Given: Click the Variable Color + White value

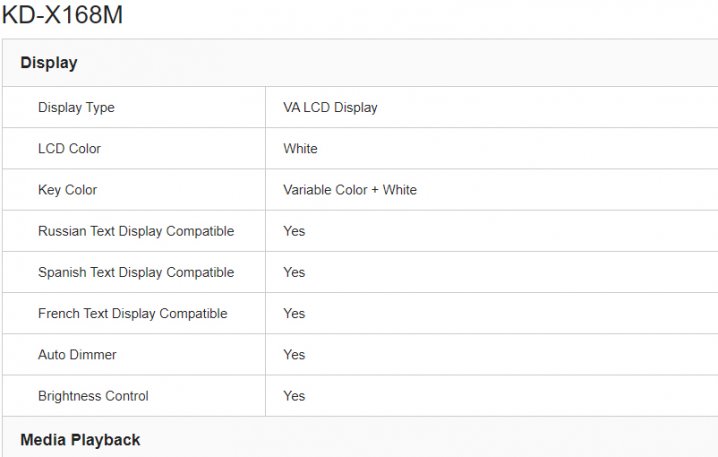Looking at the screenshot, I should tap(350, 190).
